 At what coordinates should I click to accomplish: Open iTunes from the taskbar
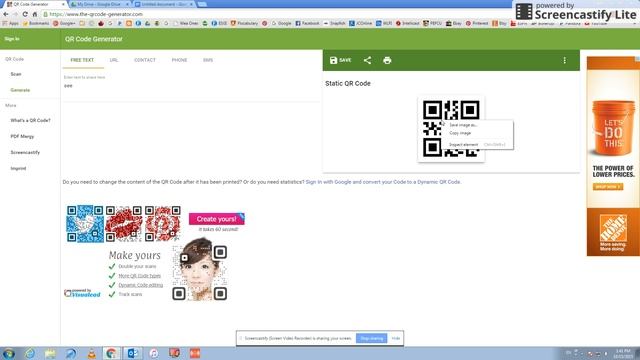pyautogui.click(x=154, y=353)
